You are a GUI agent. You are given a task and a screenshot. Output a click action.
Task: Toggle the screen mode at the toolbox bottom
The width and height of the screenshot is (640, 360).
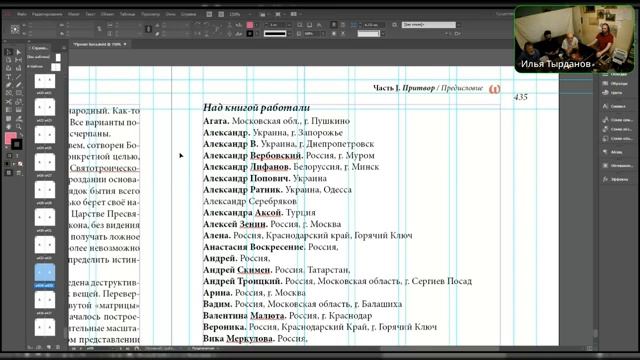point(9,173)
